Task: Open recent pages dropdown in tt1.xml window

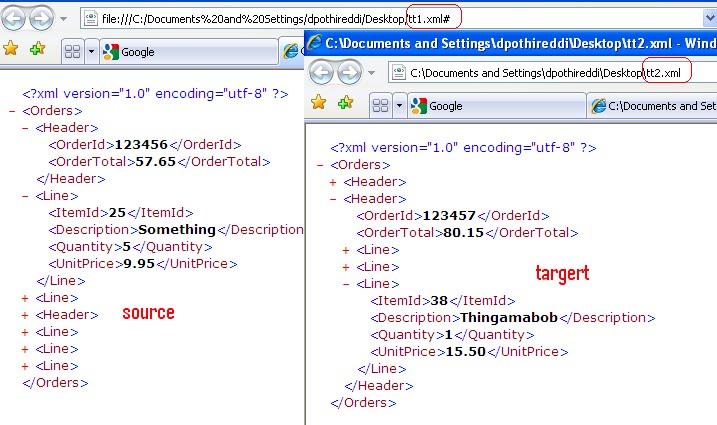Action: (x=64, y=19)
